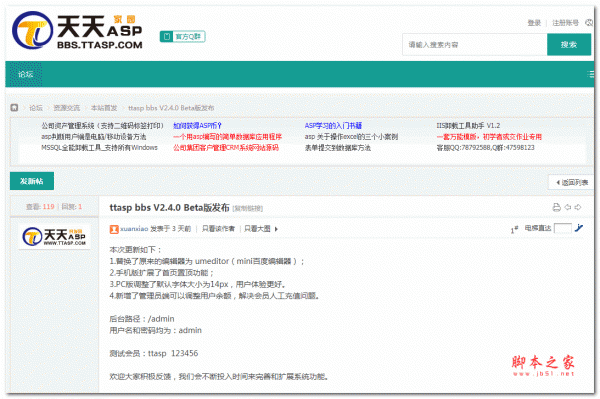Click the thread title ttasp bbs V2.4.0 Beta版发布
Viewport: 600px width, 399px height.
click(x=170, y=207)
